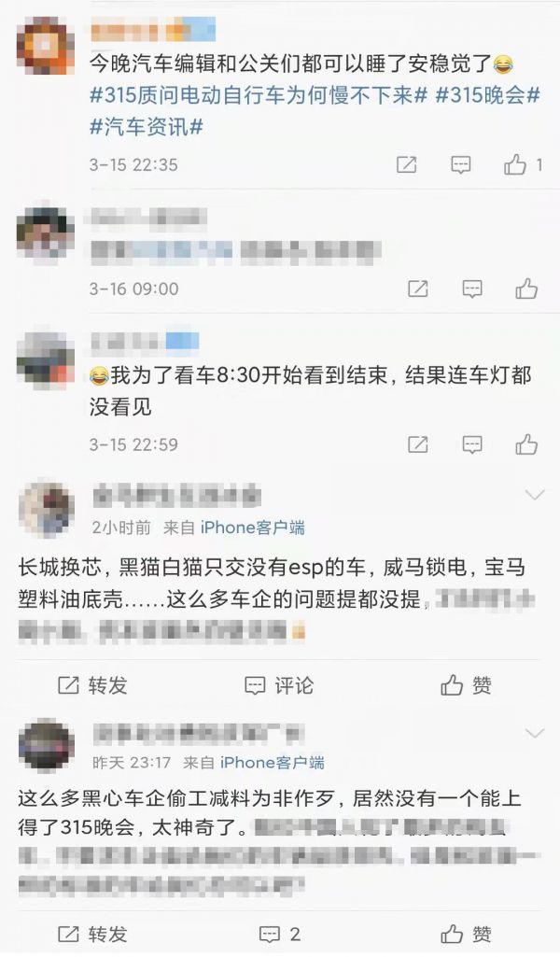Open the #汽车资讯# hashtag link

point(147,128)
